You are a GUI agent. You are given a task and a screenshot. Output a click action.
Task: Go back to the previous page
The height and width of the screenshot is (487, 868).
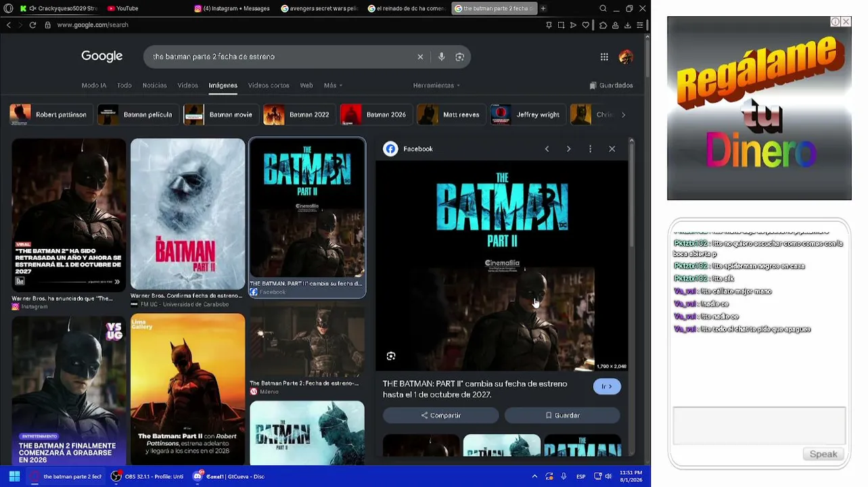8,25
